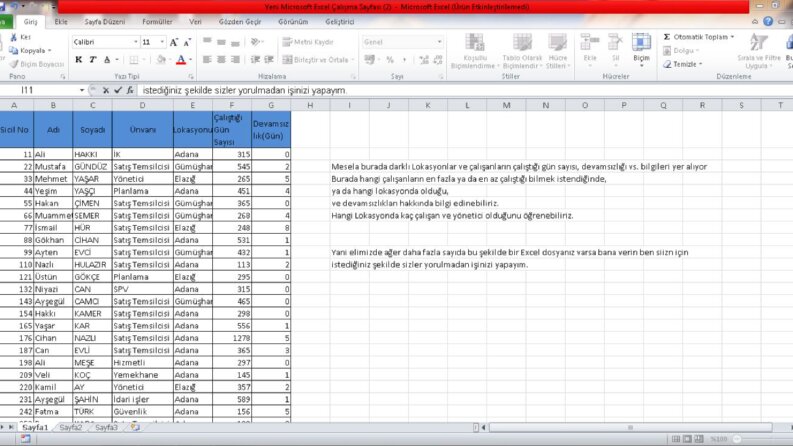
Task: Increase decimal places icon
Action: (424, 60)
